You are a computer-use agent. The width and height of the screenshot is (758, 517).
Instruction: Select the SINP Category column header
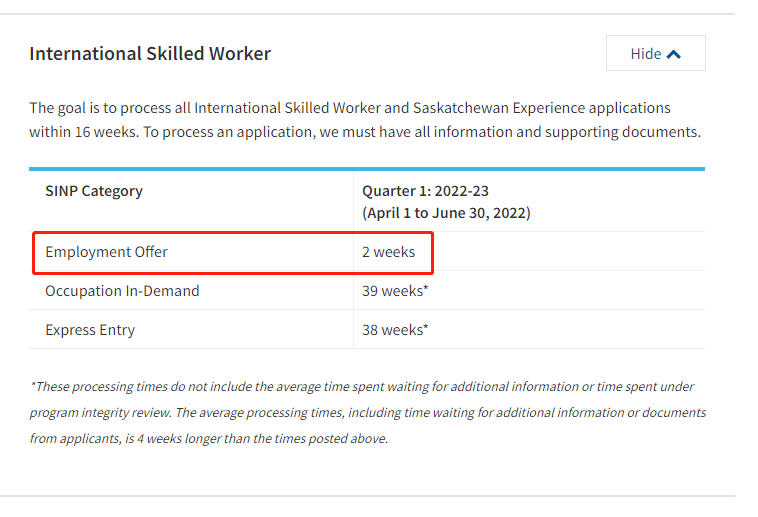click(x=94, y=191)
